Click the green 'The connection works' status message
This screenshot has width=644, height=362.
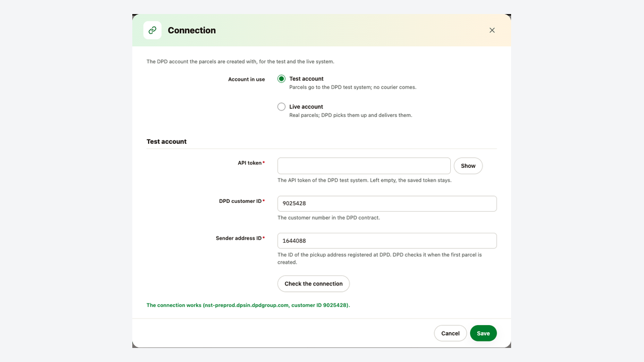[x=248, y=305]
